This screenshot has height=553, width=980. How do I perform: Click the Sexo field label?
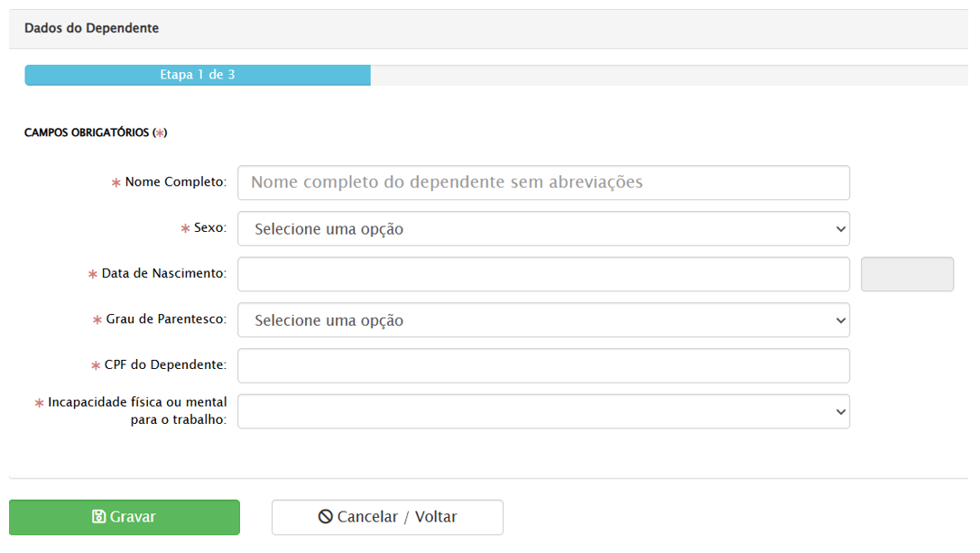[209, 228]
